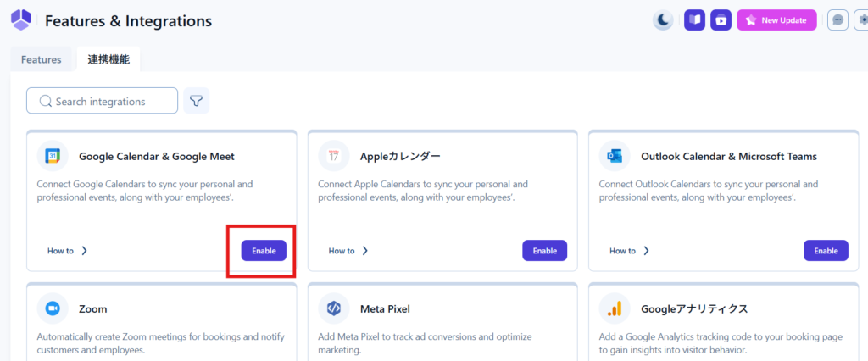Click the Google Analytics icon
868x361 pixels.
[x=615, y=308]
